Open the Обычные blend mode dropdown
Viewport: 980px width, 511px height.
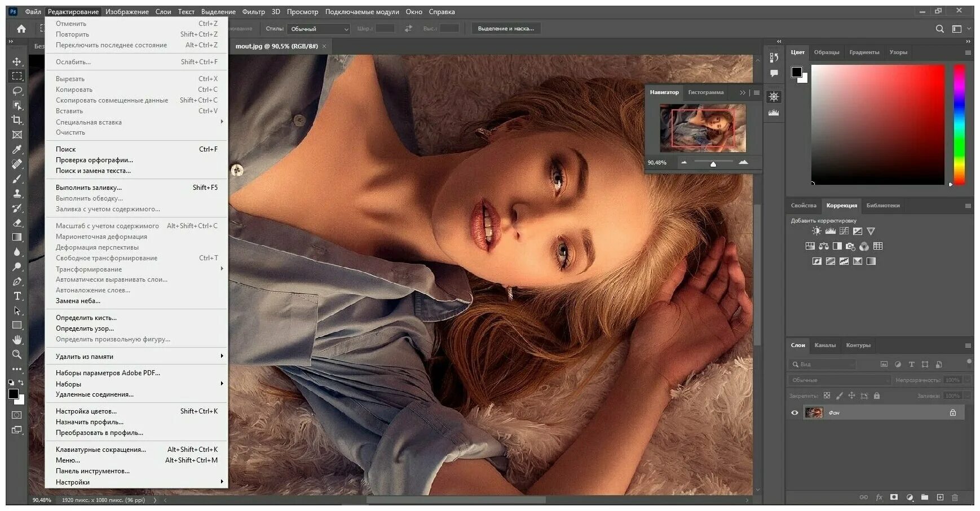tap(840, 380)
